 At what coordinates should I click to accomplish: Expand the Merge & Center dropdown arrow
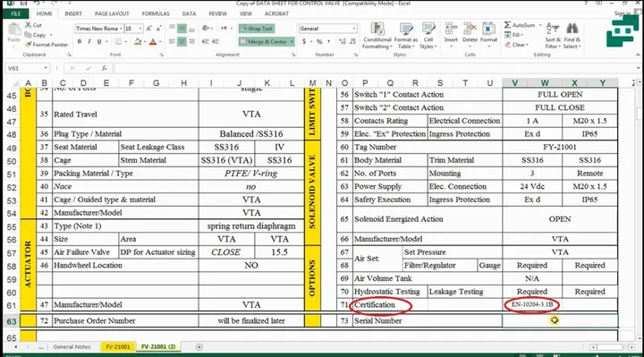292,41
